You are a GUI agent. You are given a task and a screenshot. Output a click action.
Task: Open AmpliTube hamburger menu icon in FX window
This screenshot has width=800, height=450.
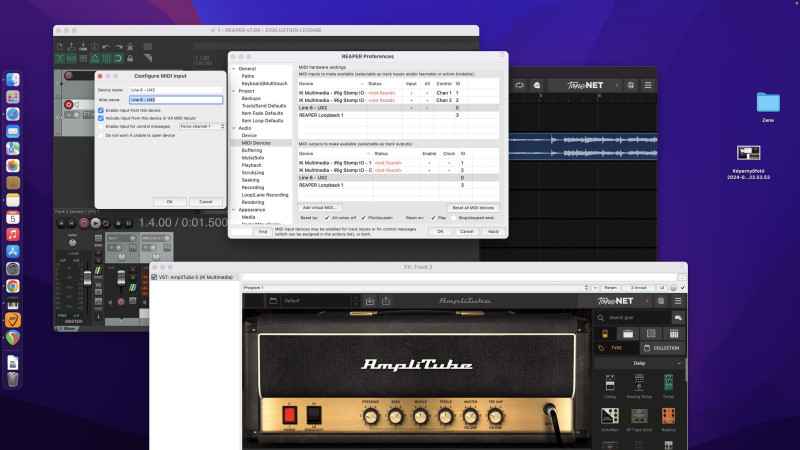tap(678, 301)
